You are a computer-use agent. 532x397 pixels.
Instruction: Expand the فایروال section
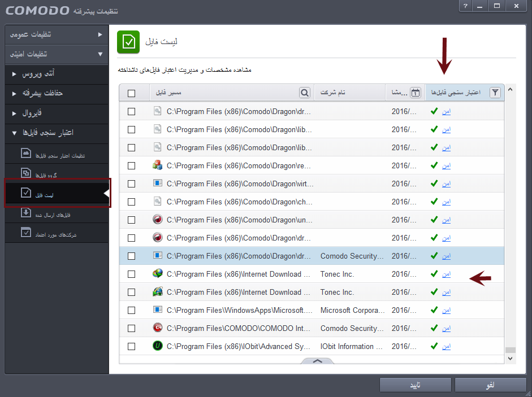[57, 114]
